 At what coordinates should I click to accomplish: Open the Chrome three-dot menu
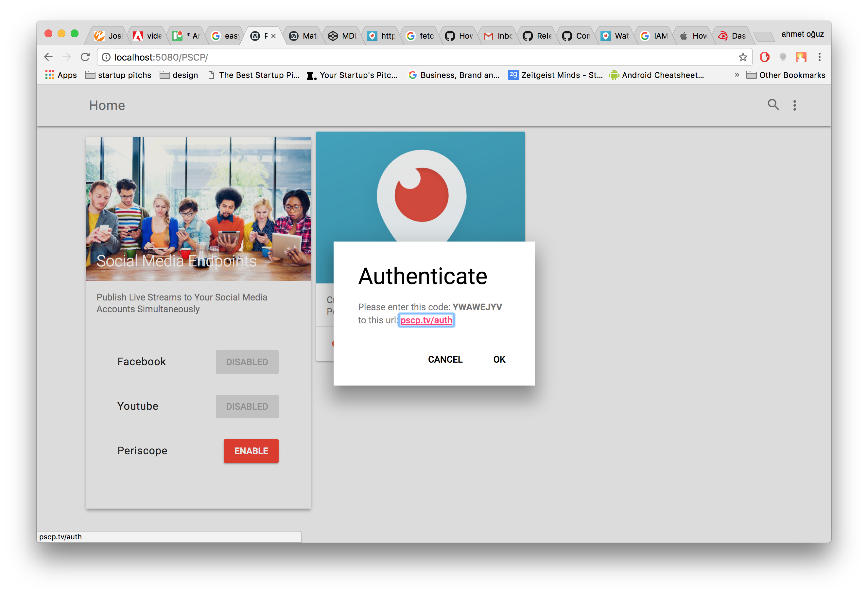(820, 57)
